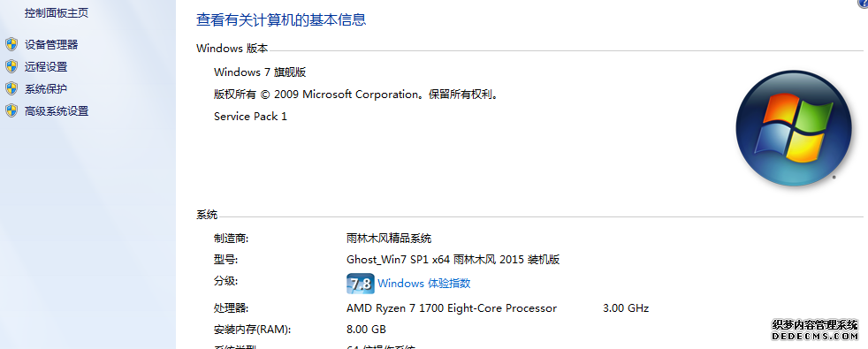Image resolution: width=868 pixels, height=349 pixels.
Task: Click the 7.8 experience rating badge
Action: point(361,284)
